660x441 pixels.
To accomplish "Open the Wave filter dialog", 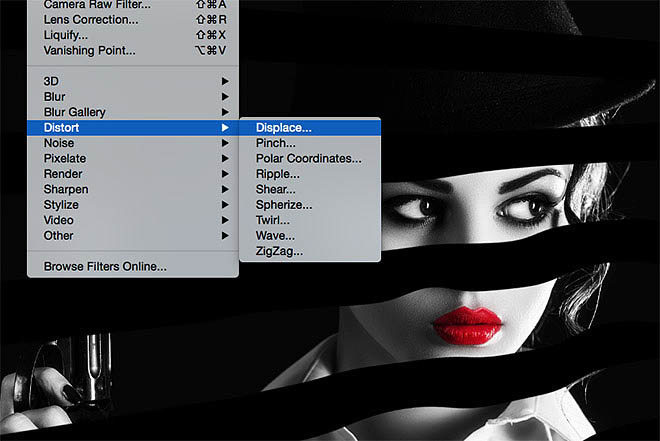I will click(x=310, y=236).
